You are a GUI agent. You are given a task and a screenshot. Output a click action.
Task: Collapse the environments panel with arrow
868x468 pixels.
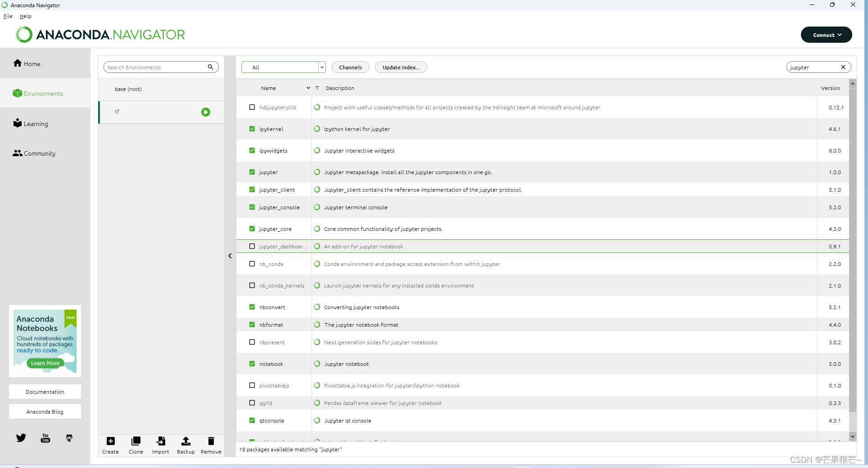click(230, 256)
